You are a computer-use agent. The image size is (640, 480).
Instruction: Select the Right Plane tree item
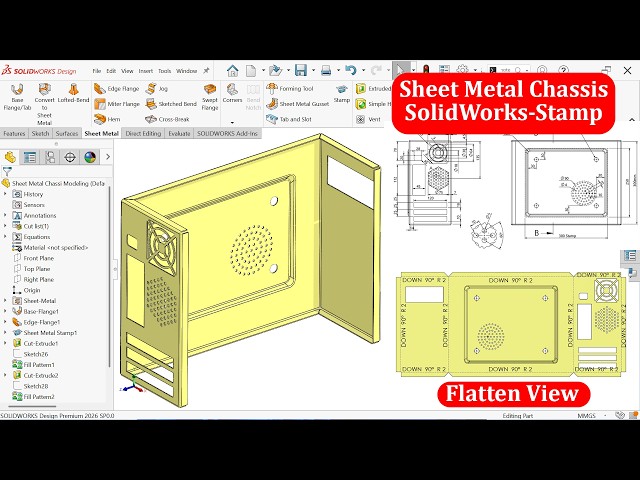tap(33, 279)
